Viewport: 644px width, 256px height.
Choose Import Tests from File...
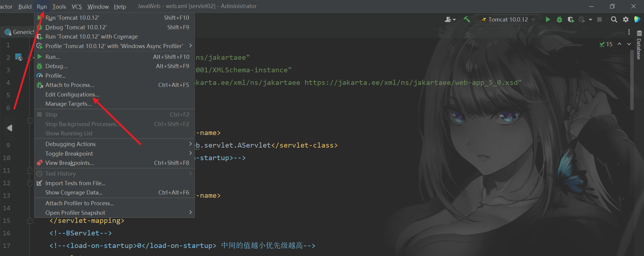(114, 183)
